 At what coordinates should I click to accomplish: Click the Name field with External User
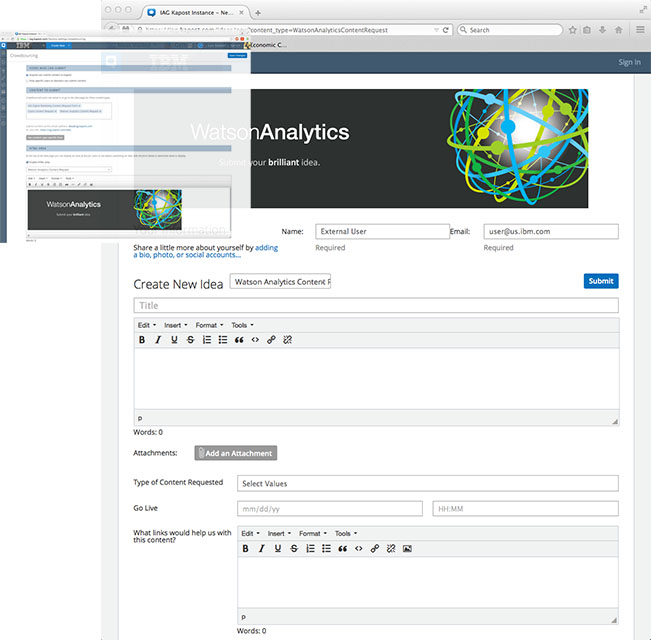[382, 232]
